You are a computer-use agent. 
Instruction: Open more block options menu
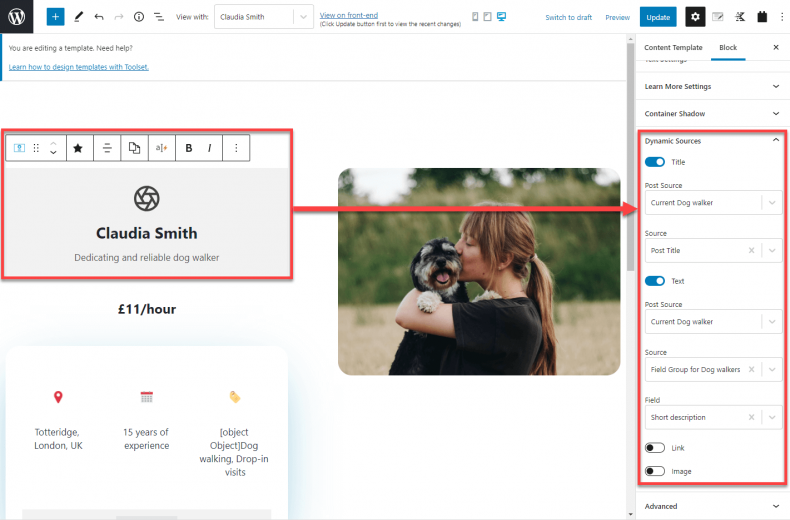236,148
